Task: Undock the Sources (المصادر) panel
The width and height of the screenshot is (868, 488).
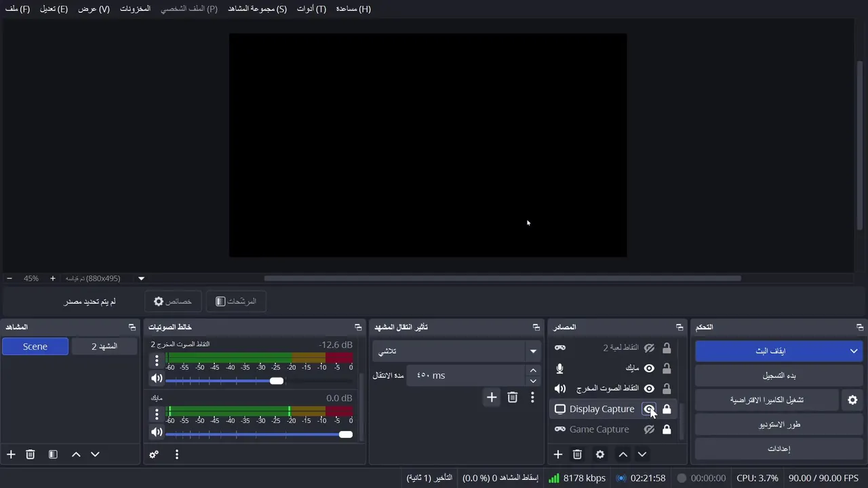Action: (679, 327)
